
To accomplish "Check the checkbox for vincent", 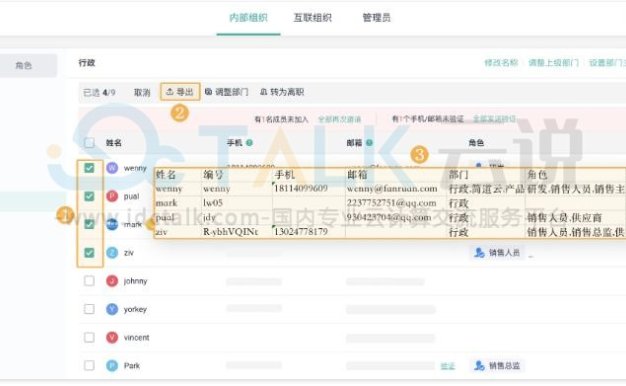I will tap(89, 337).
